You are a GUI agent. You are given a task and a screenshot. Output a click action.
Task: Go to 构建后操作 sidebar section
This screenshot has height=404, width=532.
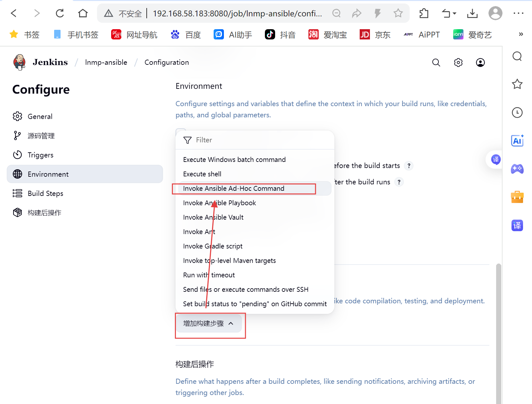click(x=85, y=213)
